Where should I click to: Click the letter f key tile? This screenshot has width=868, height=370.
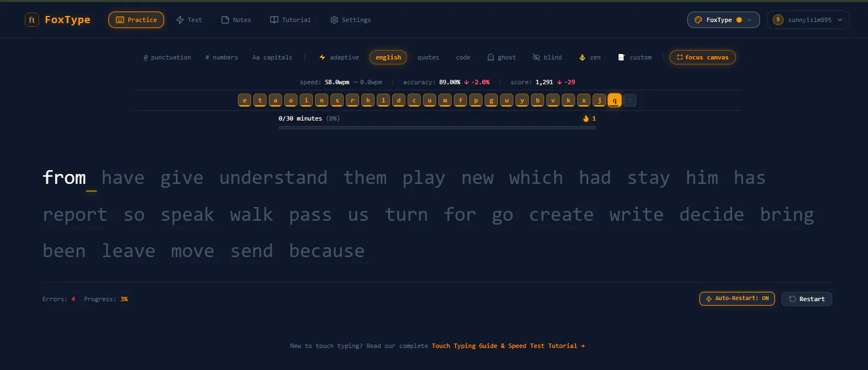(x=460, y=100)
